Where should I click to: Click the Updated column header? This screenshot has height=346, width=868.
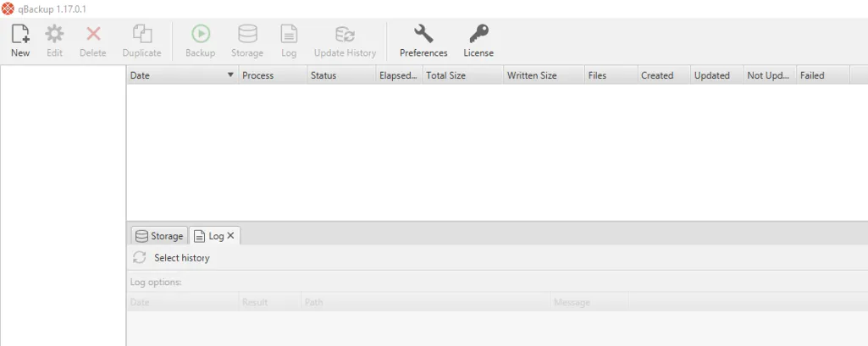(x=717, y=75)
